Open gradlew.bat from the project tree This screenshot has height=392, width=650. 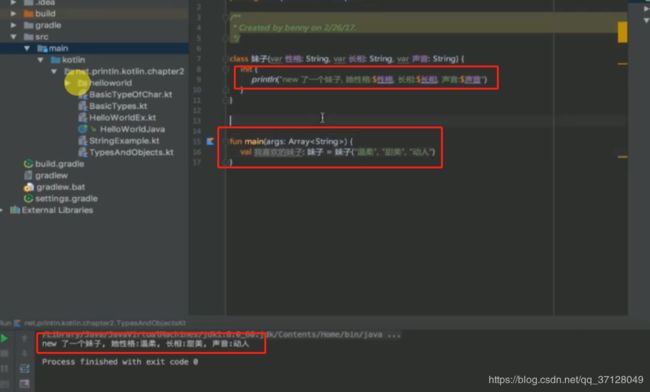coord(61,187)
